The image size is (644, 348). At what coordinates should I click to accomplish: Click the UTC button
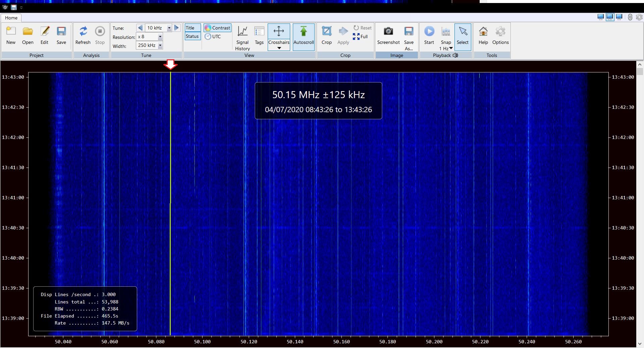coord(213,37)
